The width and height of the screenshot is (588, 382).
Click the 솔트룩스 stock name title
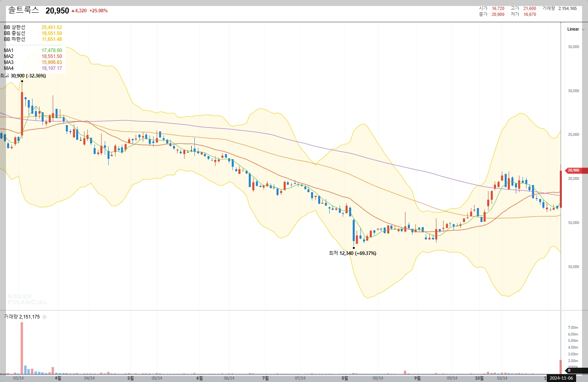pyautogui.click(x=23, y=10)
